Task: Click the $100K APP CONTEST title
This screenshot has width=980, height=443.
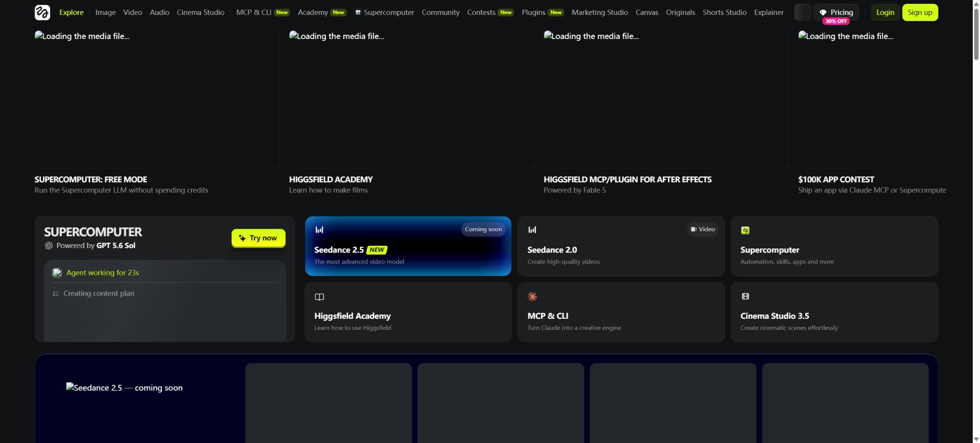Action: click(836, 180)
